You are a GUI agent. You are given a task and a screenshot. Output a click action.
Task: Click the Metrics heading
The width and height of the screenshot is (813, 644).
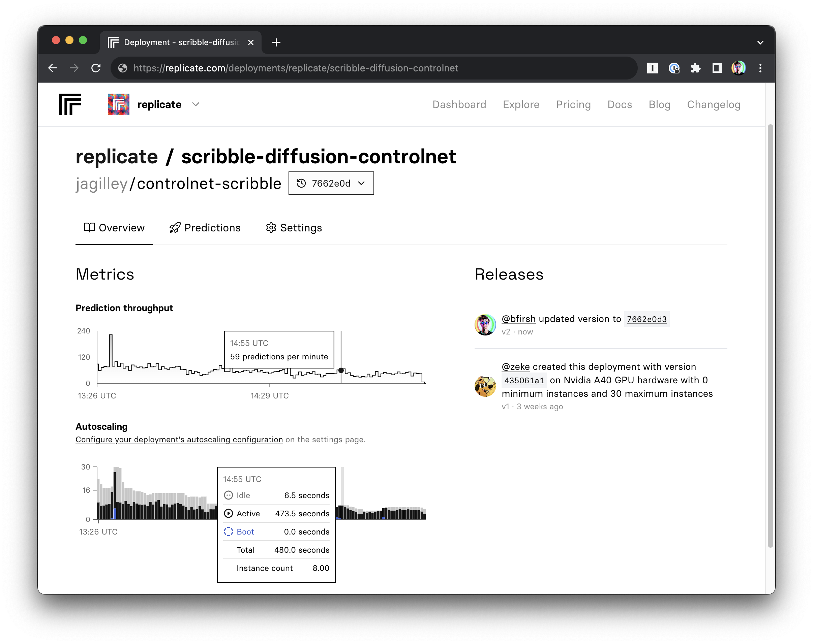(105, 274)
